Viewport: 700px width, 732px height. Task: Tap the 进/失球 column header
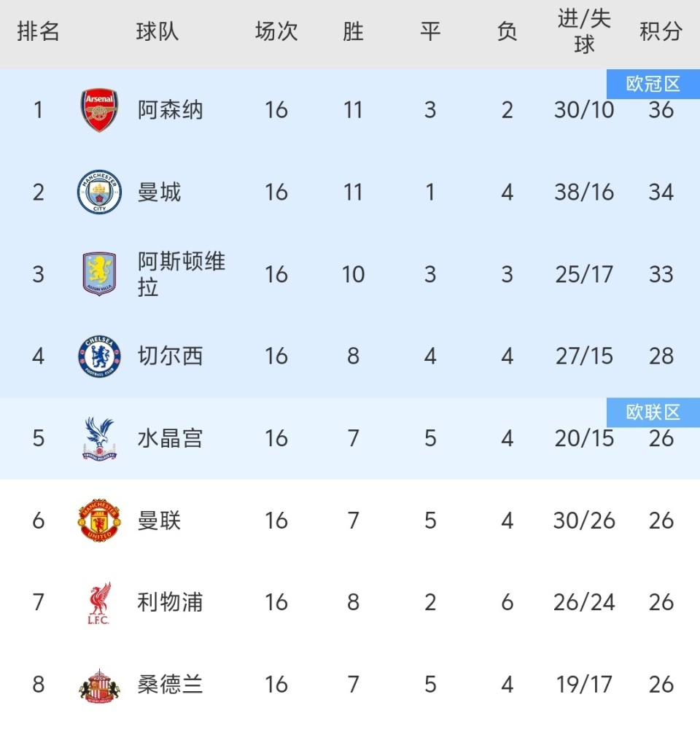[584, 32]
